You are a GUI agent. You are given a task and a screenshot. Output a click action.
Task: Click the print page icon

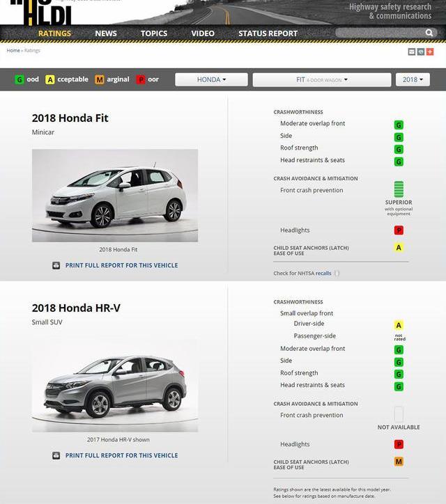pyautogui.click(x=421, y=52)
